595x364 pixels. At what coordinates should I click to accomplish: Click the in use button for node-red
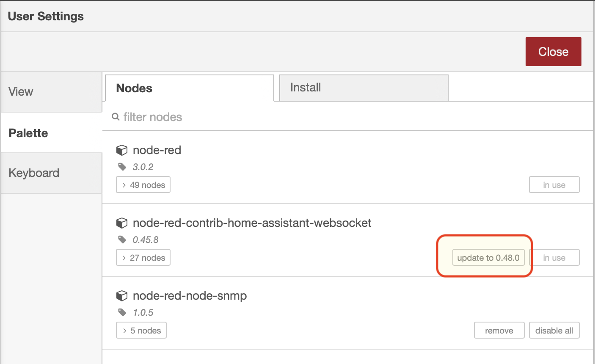click(x=554, y=185)
